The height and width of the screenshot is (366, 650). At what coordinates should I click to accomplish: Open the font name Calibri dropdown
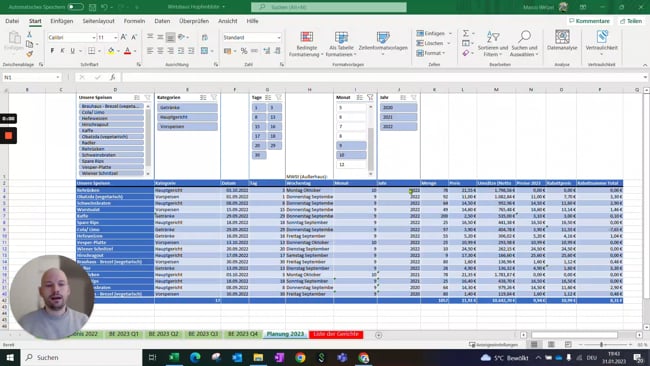[x=94, y=37]
